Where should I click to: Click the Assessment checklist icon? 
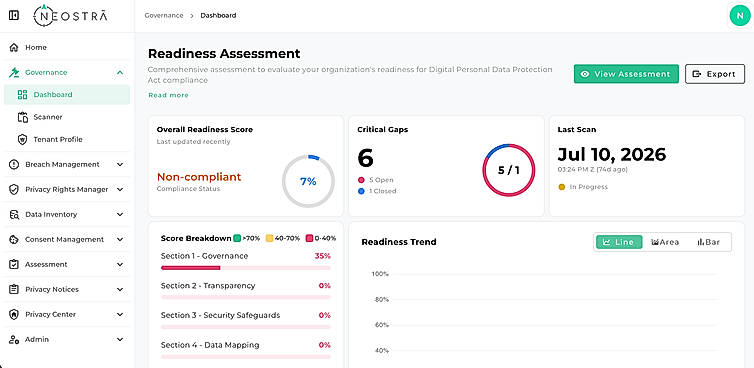[14, 265]
